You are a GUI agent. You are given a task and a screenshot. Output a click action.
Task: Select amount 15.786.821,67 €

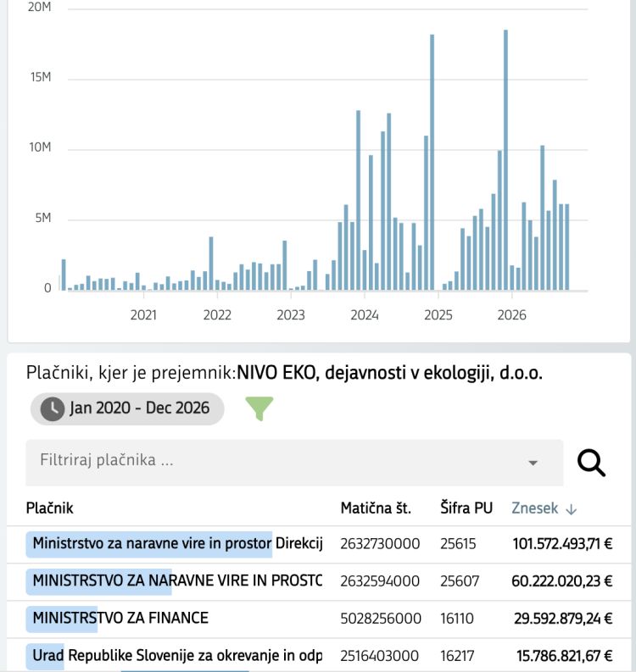coord(564,656)
